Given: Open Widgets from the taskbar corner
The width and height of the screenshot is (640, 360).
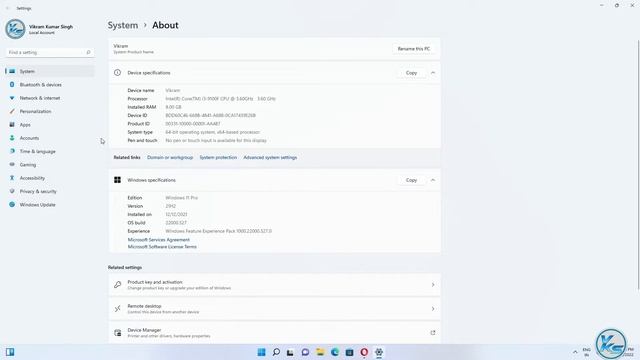Looking at the screenshot, I should pyautogui.click(x=10, y=352).
